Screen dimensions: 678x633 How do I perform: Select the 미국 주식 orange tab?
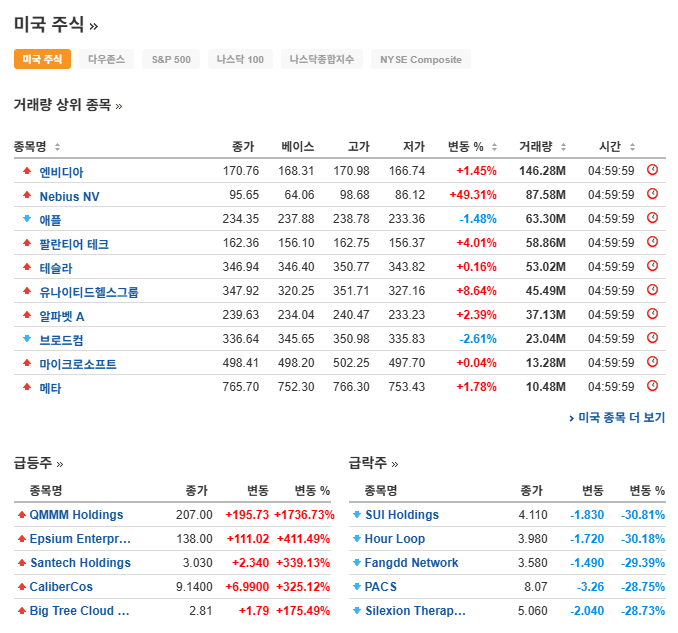coord(42,59)
